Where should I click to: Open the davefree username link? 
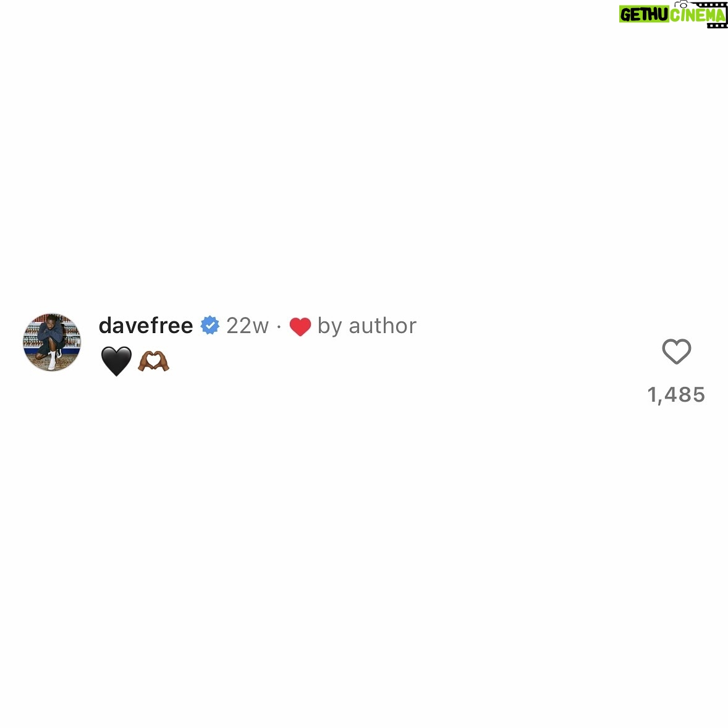[x=146, y=326]
